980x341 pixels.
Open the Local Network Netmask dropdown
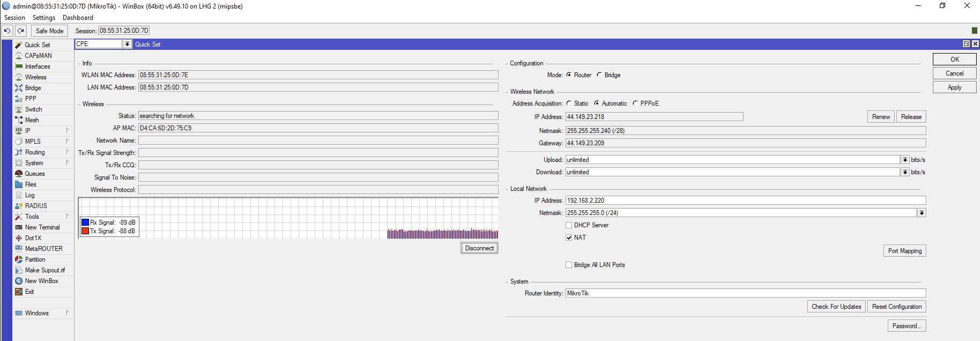coord(921,213)
